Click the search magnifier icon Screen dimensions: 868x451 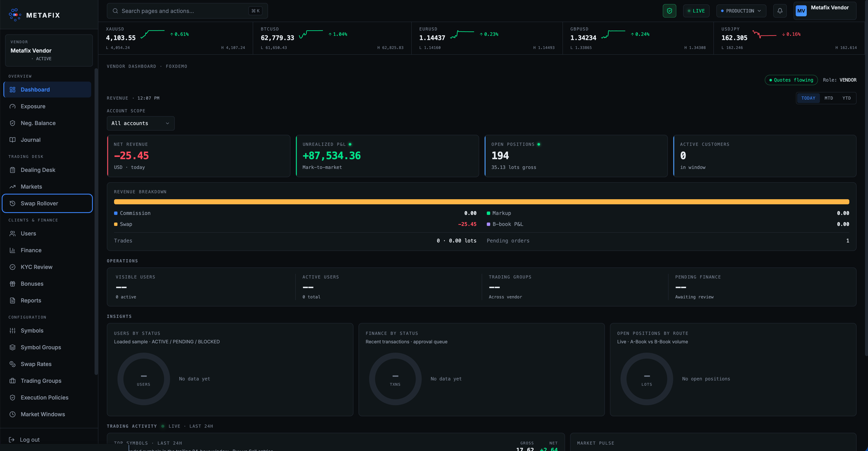tap(115, 11)
